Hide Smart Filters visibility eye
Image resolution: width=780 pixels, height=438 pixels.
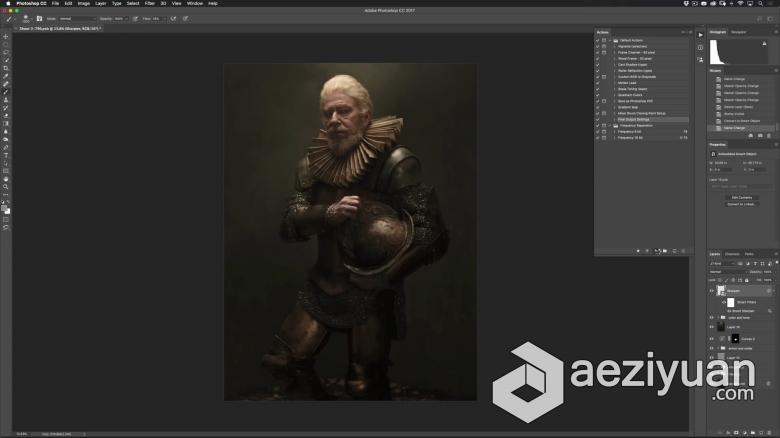click(x=724, y=302)
